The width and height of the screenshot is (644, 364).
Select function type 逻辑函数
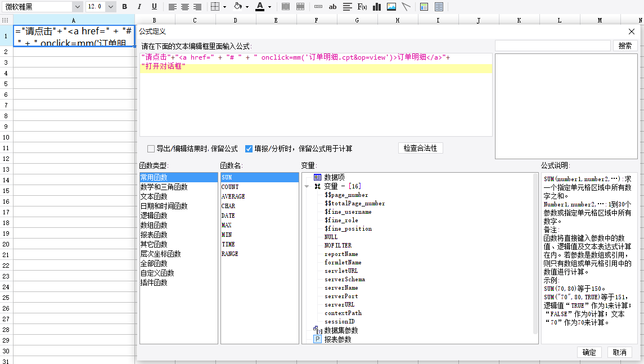click(x=178, y=215)
